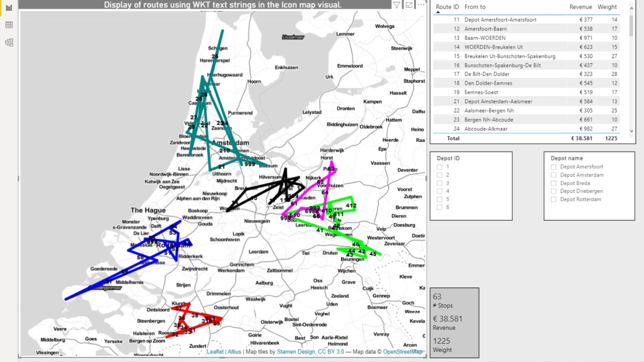The image size is (644, 362).
Task: Click table scrollbar down arrow
Action: click(x=632, y=131)
